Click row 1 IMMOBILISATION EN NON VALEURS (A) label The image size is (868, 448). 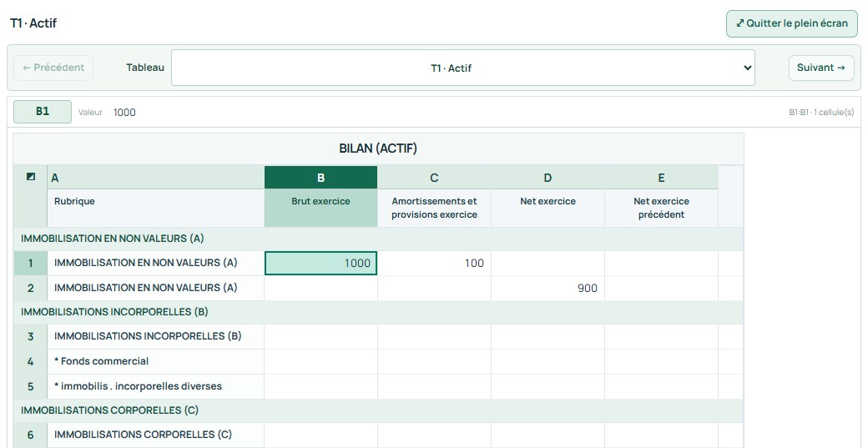[x=145, y=263]
